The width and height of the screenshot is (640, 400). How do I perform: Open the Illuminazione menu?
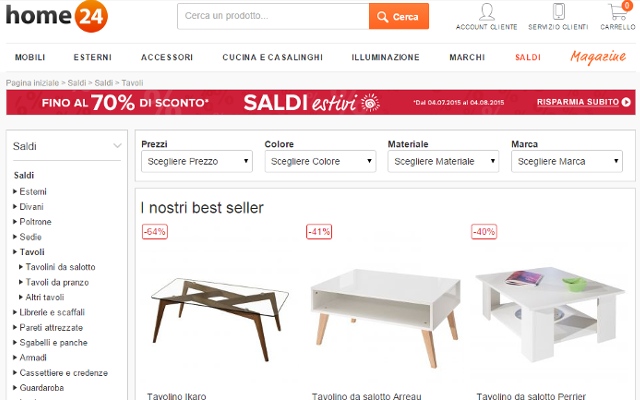pos(385,58)
